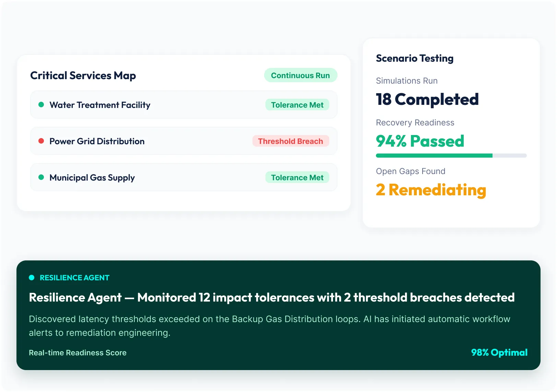Click cyan dot next to RESILIENCE AGENT
Image resolution: width=557 pixels, height=392 pixels.
pos(32,278)
